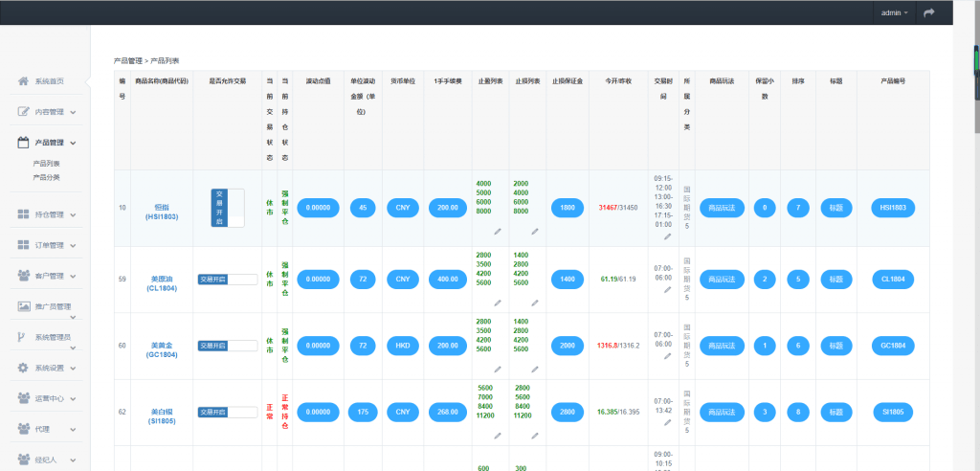Viewport: 980px width, 471px height.
Task: Expand 客户管理 chevron in sidebar
Action: (73, 277)
